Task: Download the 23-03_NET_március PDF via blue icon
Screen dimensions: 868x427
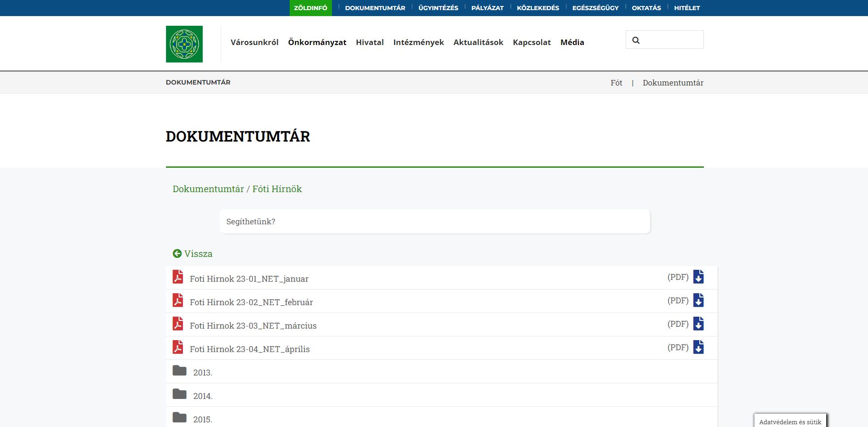Action: (698, 324)
